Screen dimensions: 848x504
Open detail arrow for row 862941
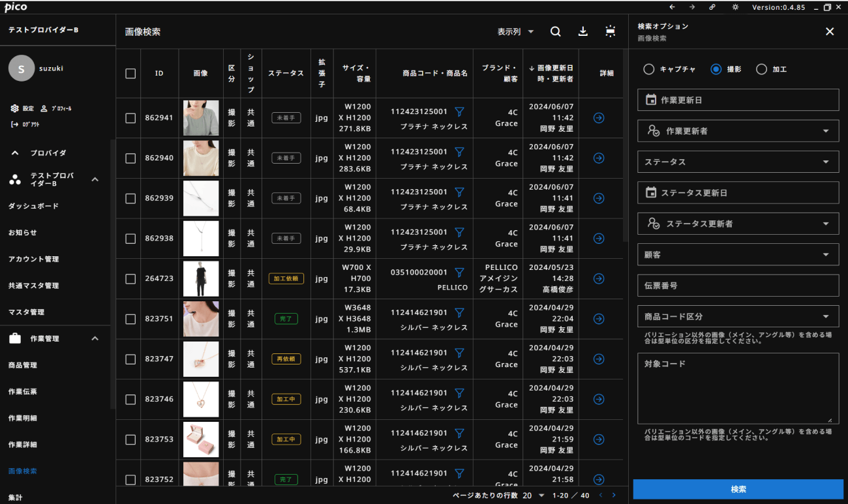pyautogui.click(x=599, y=118)
